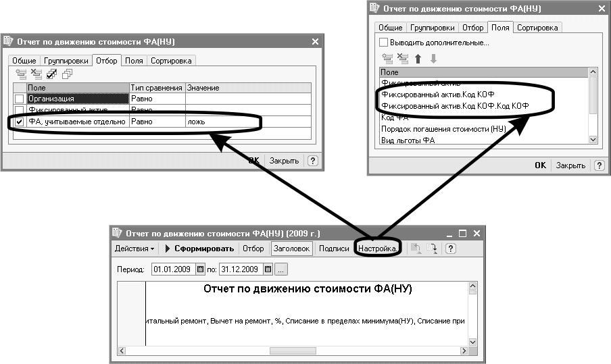611x364 pixels.
Task: Click the check all filters icon
Action: click(51, 74)
